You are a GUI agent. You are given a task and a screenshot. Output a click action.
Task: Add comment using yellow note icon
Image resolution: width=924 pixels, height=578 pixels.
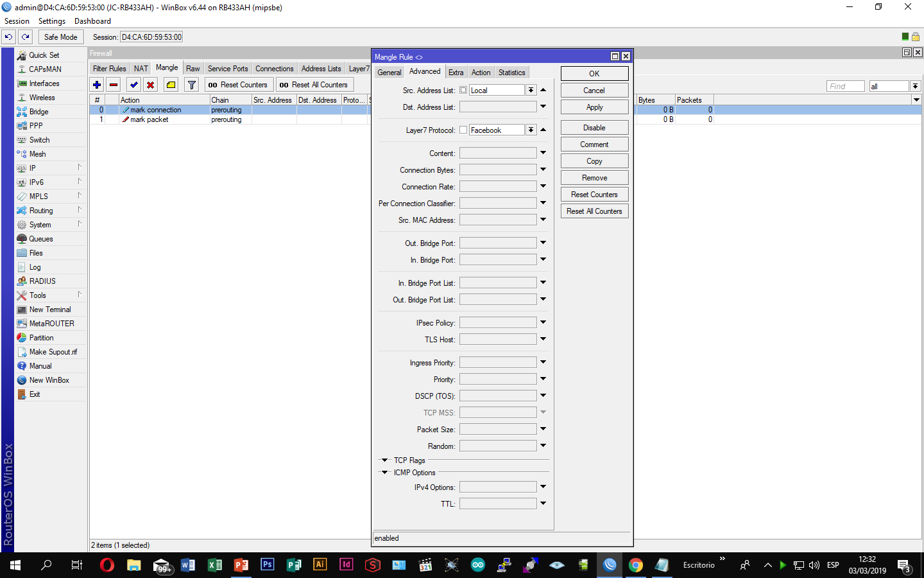[x=171, y=85]
